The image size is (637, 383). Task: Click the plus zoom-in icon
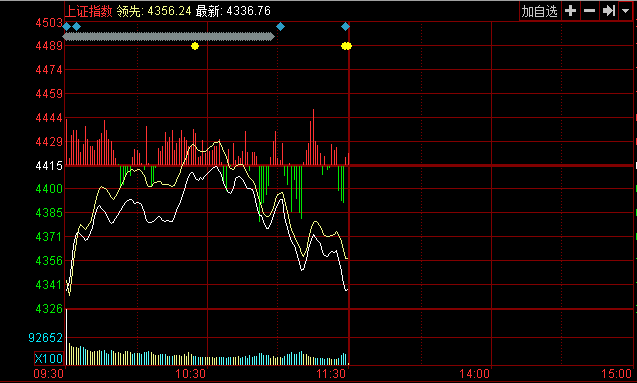[x=570, y=11]
